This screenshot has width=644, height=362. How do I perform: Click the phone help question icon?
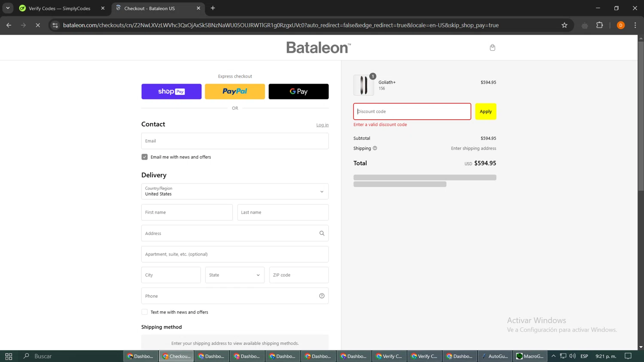322,296
